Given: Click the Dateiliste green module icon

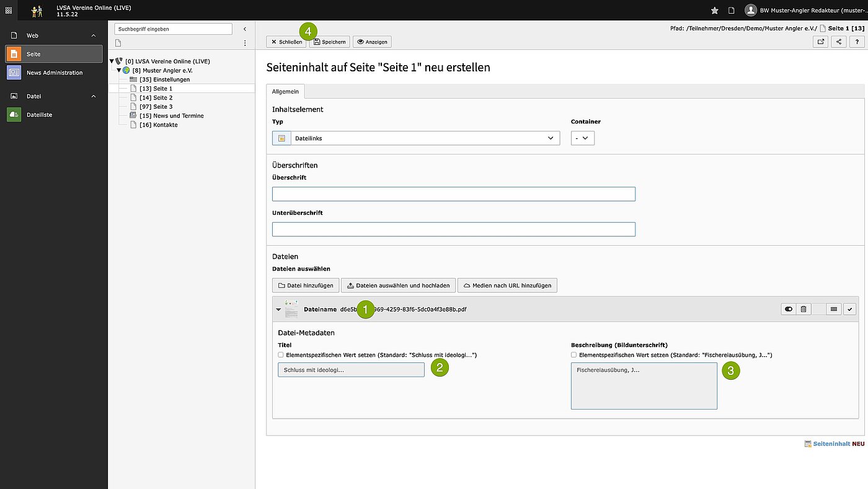Looking at the screenshot, I should click(14, 115).
